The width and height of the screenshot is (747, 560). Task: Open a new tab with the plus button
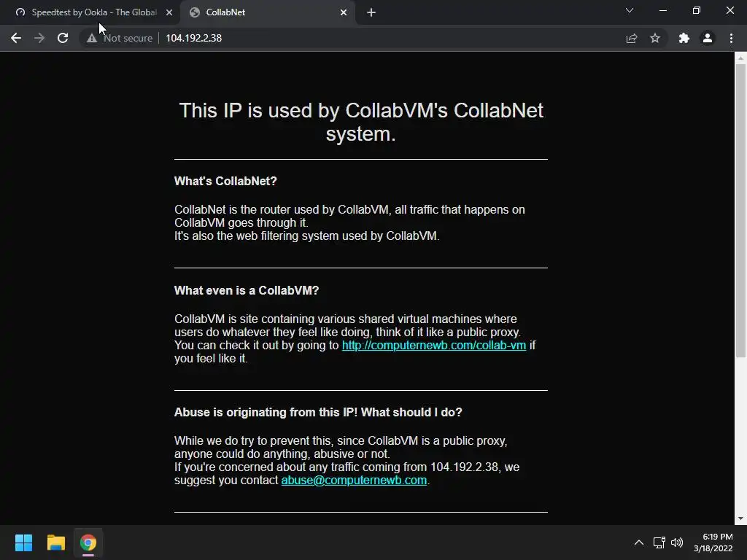pos(371,12)
